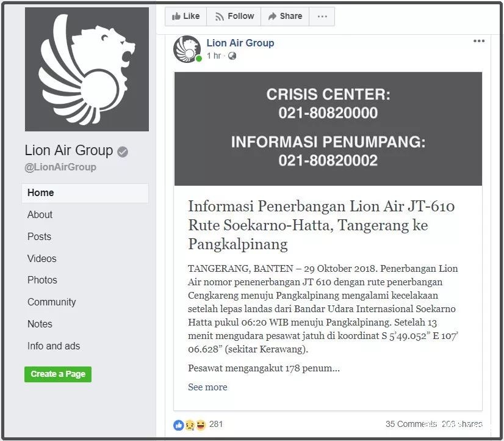Image resolution: width=504 pixels, height=441 pixels.
Task: Click the Create a Page button
Action: click(58, 374)
